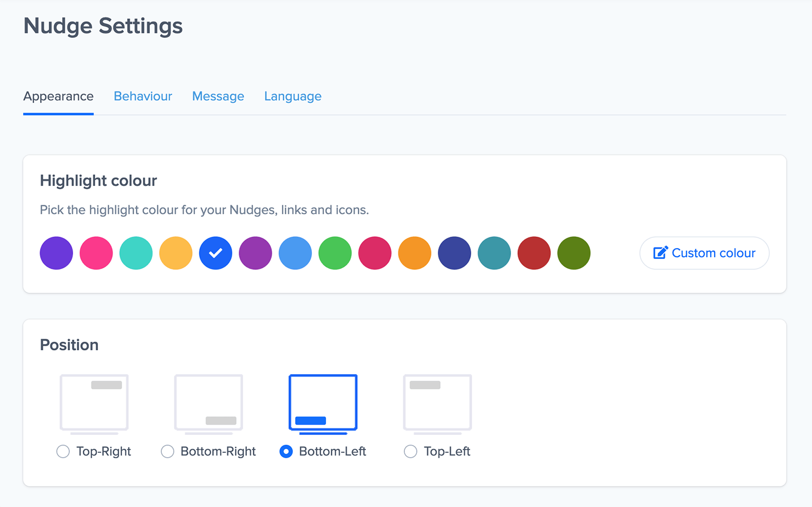Enable the Top-Right radio button
Image resolution: width=812 pixels, height=507 pixels.
[63, 451]
